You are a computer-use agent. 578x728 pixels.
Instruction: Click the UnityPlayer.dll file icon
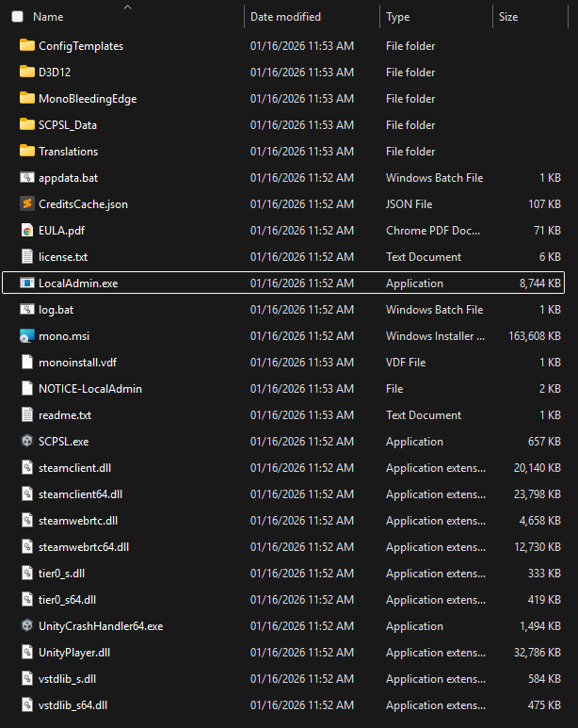(27, 653)
